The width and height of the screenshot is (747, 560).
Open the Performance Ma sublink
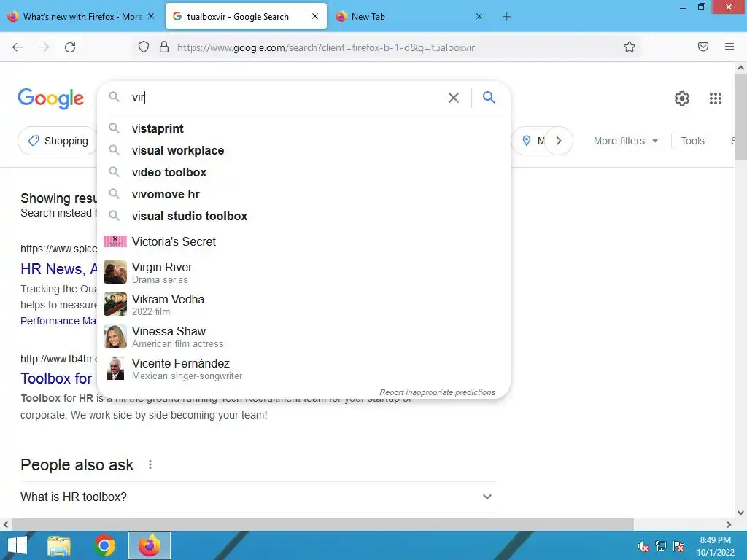point(58,321)
